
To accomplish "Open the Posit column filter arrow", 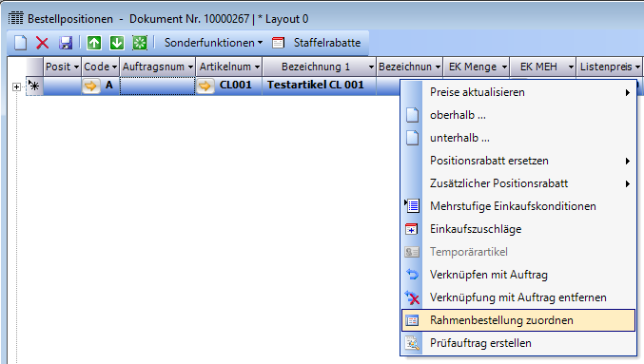I will pos(76,67).
